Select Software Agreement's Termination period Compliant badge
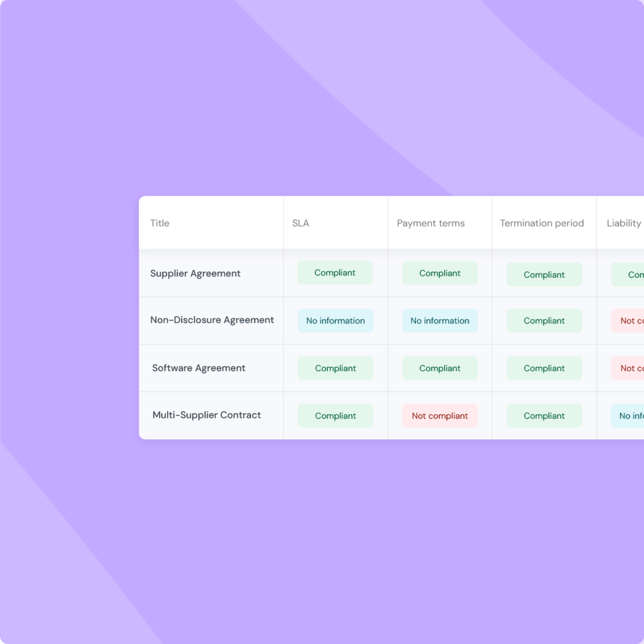This screenshot has height=644, width=644. tap(544, 368)
